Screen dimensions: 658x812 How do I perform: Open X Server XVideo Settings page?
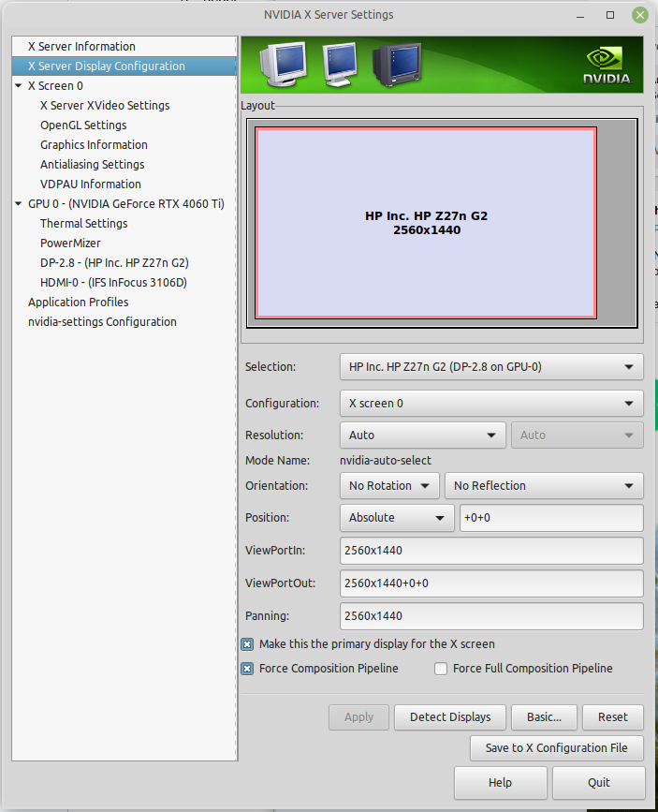pyautogui.click(x=105, y=106)
